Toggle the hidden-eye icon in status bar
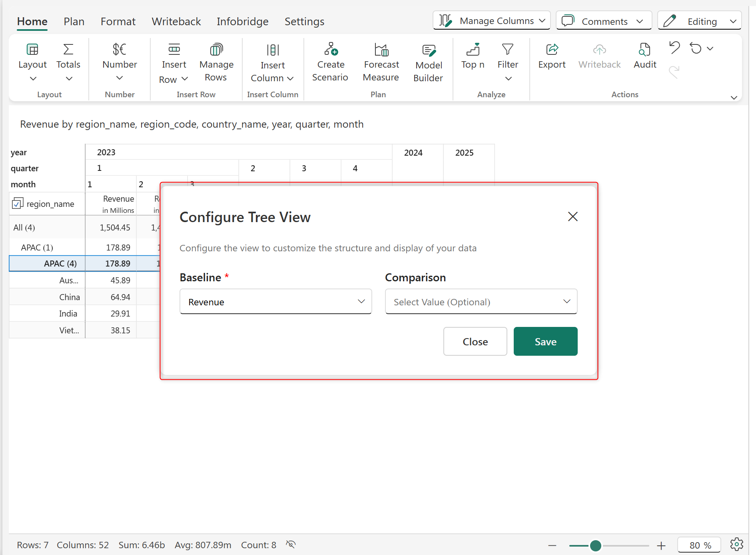This screenshot has height=555, width=756. click(291, 545)
